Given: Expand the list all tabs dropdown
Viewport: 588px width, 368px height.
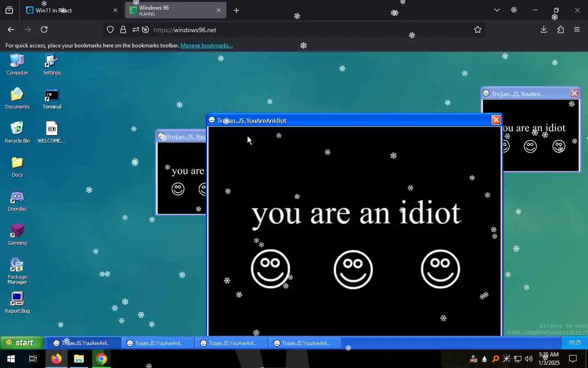Looking at the screenshot, I should click(x=497, y=10).
